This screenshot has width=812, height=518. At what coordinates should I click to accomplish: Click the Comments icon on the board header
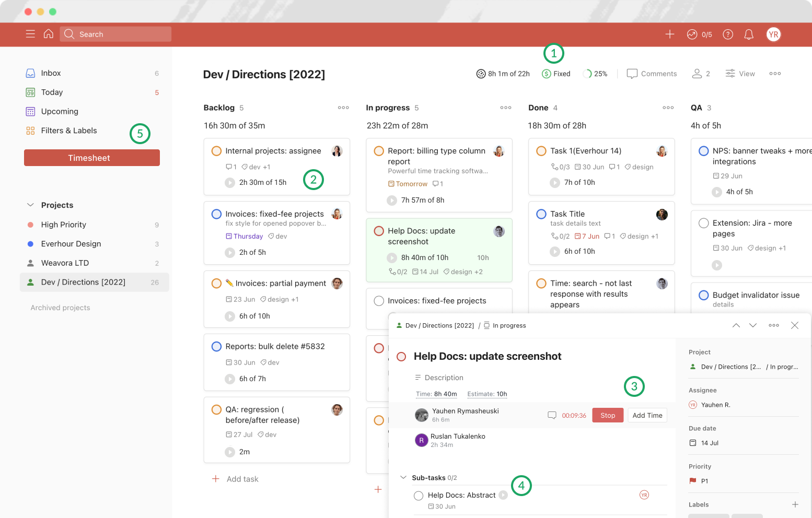(633, 73)
